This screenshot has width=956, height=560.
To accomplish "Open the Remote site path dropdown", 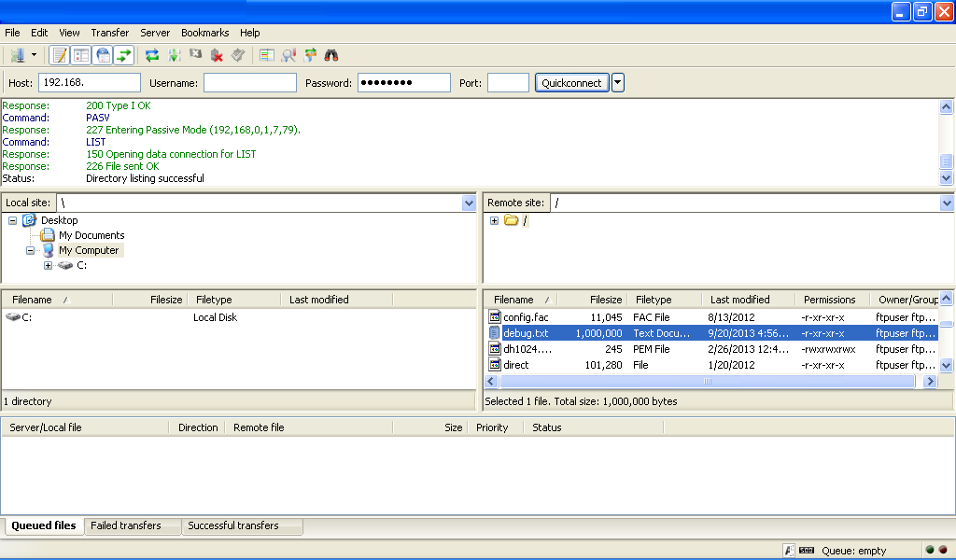I will [947, 203].
